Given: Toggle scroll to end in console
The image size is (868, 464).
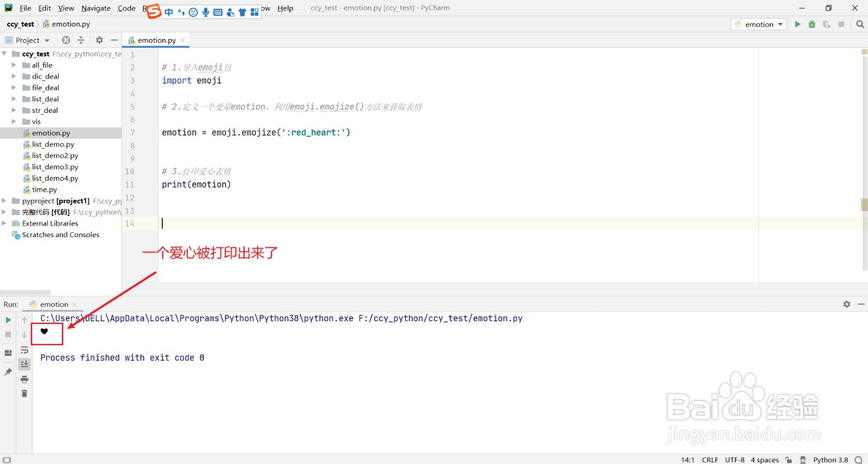Looking at the screenshot, I should click(x=24, y=364).
